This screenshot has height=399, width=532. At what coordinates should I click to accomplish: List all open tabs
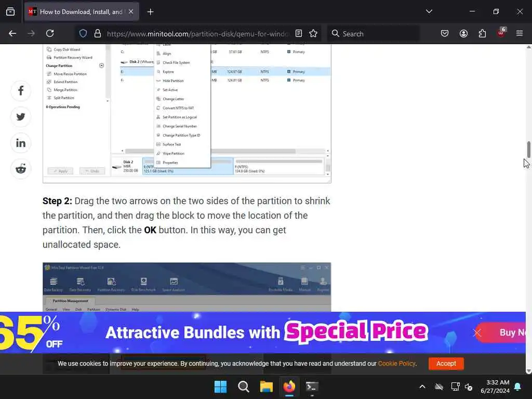(429, 11)
